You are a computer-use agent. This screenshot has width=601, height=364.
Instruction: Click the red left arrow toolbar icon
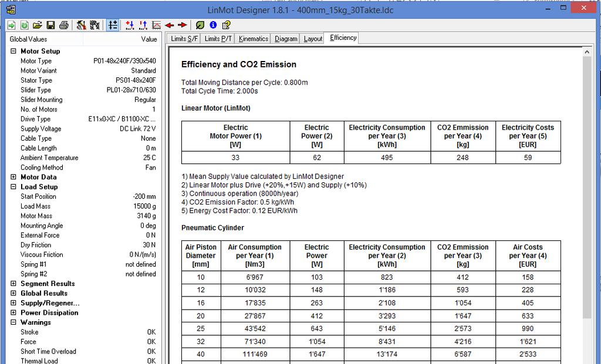pos(170,25)
